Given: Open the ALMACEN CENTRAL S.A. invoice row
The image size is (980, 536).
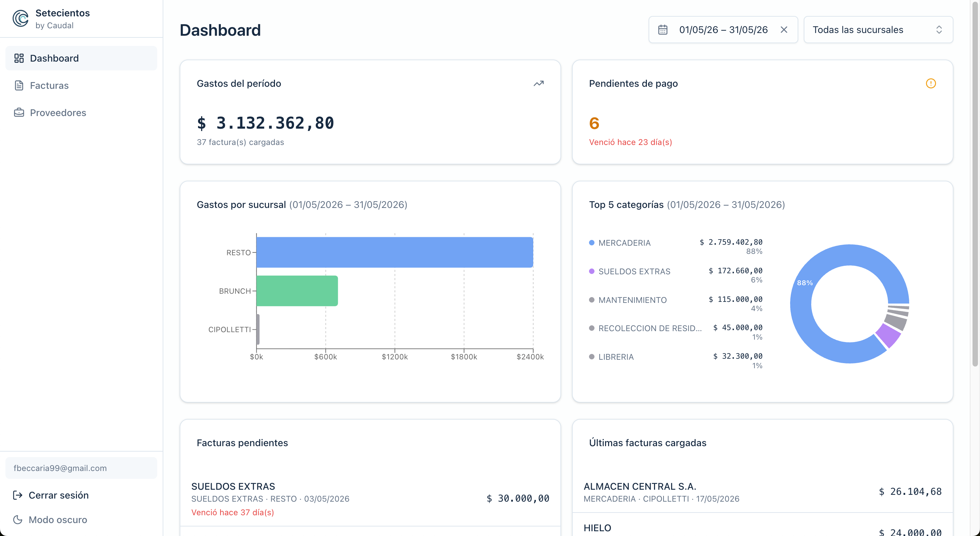Looking at the screenshot, I should pos(762,492).
